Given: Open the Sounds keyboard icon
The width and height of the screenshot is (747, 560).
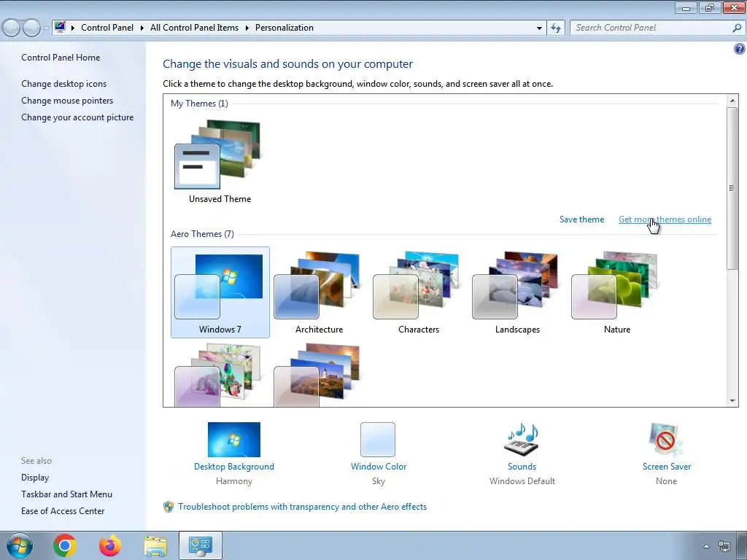Looking at the screenshot, I should tap(522, 440).
